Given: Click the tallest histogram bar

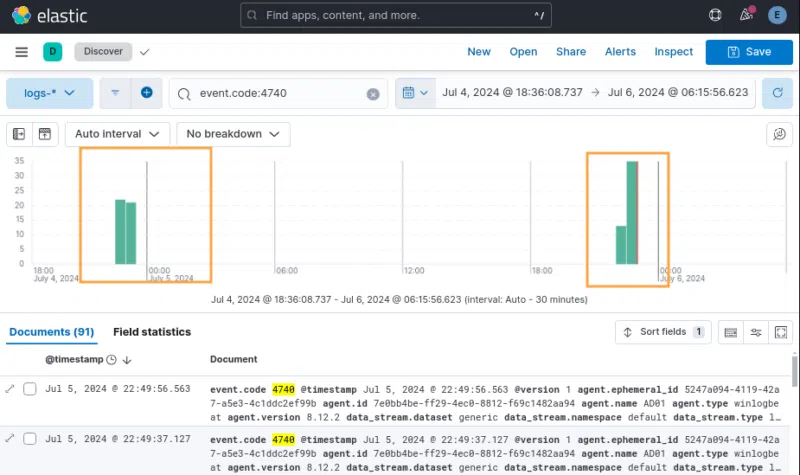Looking at the screenshot, I should tap(632, 212).
